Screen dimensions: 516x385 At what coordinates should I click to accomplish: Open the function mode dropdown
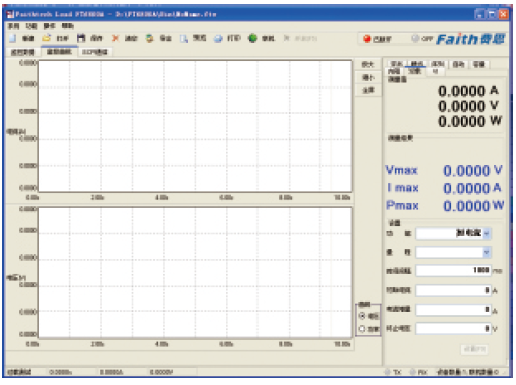pyautogui.click(x=486, y=233)
